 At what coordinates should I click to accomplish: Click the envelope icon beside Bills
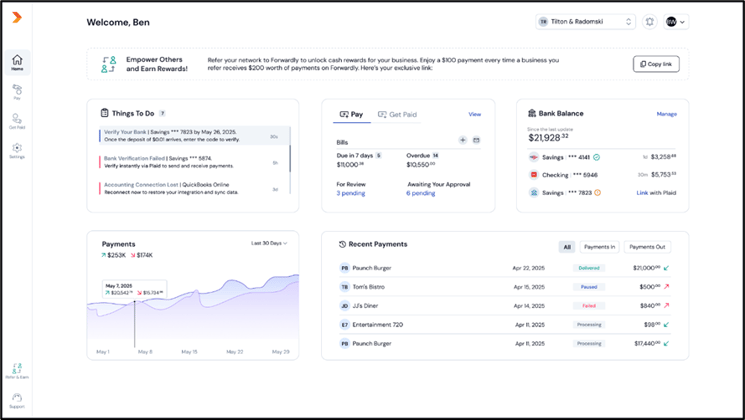[x=476, y=141]
